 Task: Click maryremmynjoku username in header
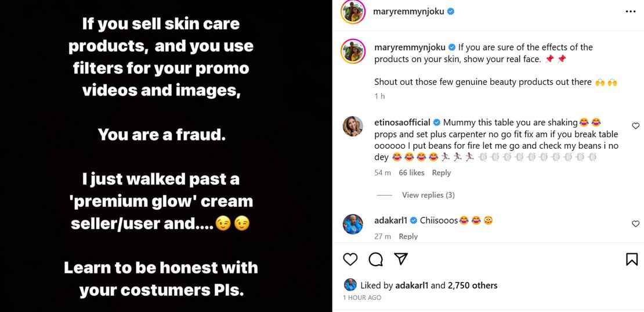409,12
